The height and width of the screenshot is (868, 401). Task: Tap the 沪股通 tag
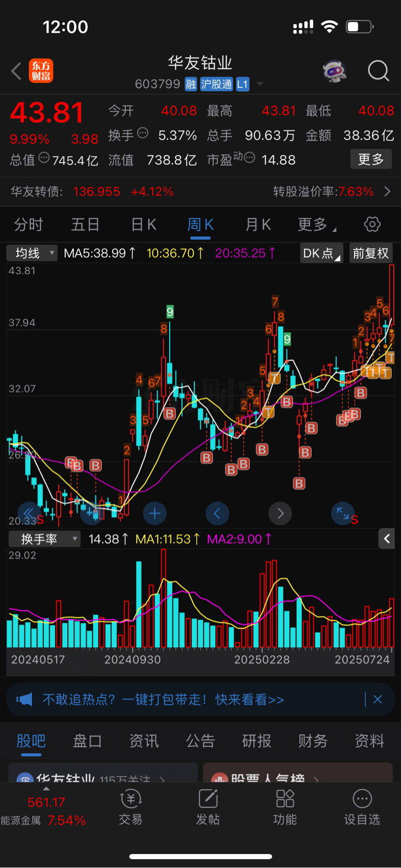tap(216, 84)
